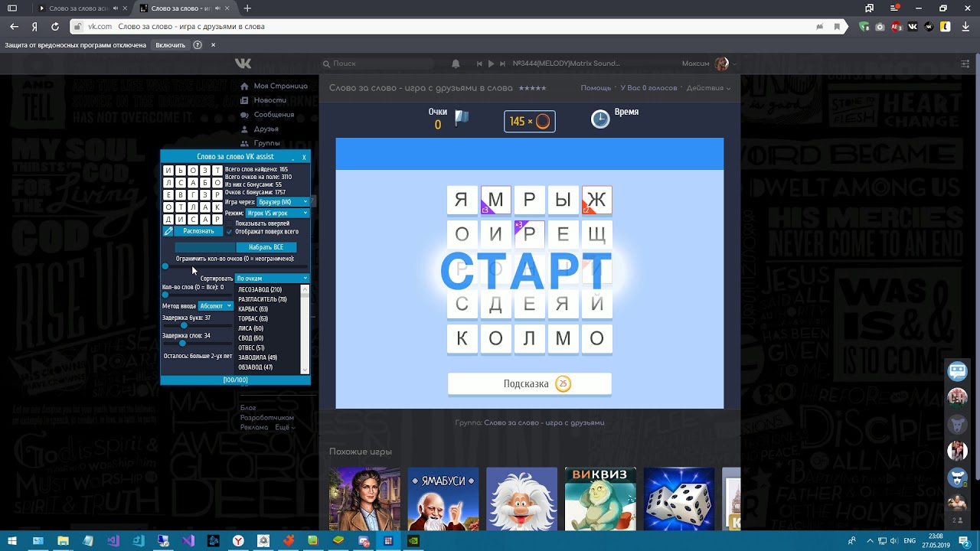
Task: Play the track in VK header player
Action: point(491,64)
